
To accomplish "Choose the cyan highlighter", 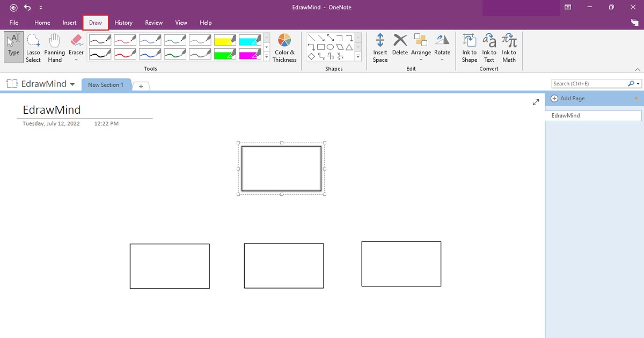I will coord(250,40).
